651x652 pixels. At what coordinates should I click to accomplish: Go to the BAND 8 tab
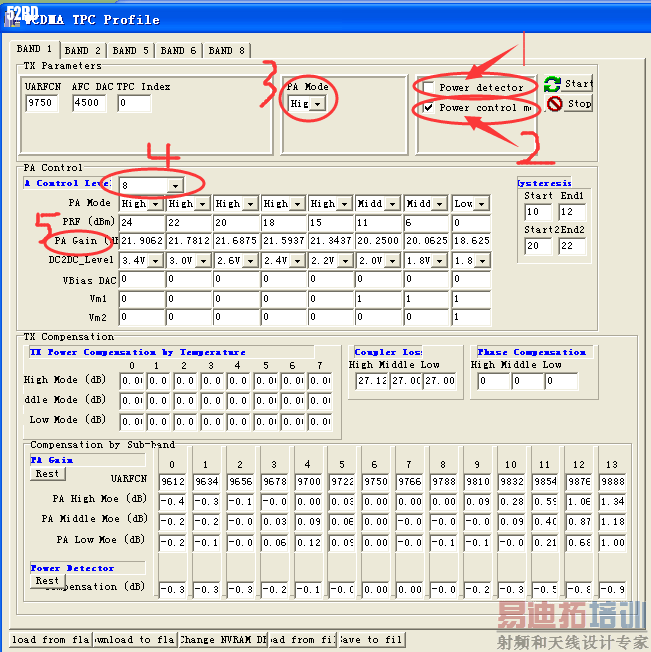tap(226, 51)
